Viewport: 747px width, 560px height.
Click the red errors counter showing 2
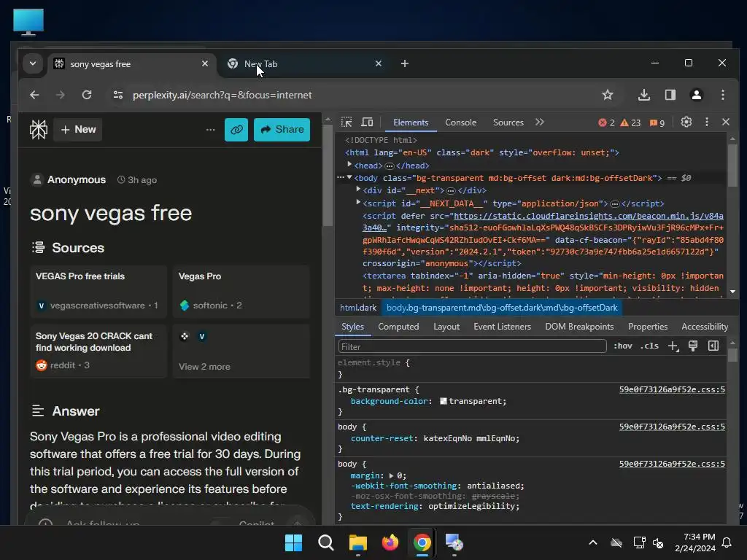[x=606, y=122]
